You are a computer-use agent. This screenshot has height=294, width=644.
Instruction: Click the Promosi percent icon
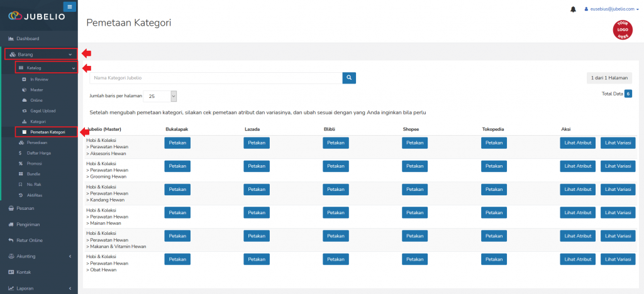(21, 163)
